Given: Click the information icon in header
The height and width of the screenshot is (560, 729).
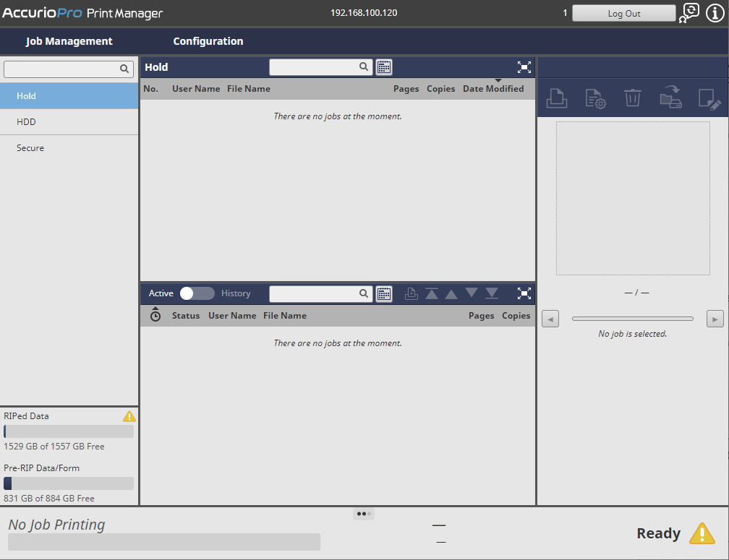Looking at the screenshot, I should point(715,14).
